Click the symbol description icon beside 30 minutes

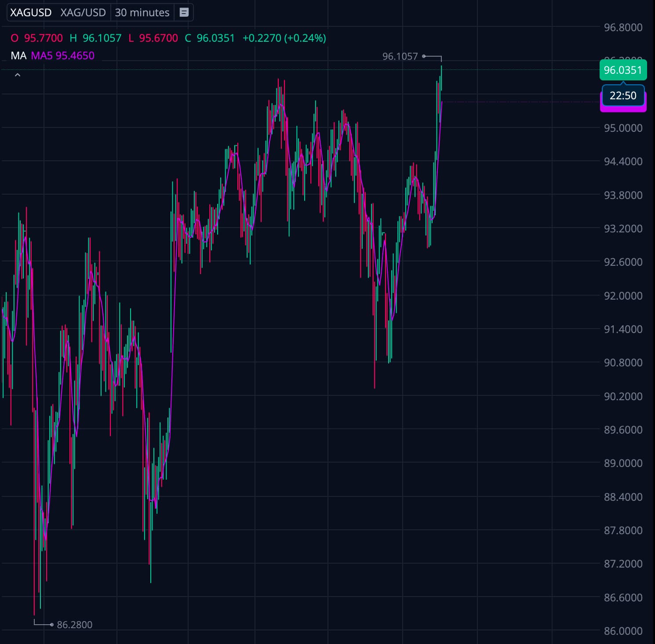pyautogui.click(x=184, y=12)
